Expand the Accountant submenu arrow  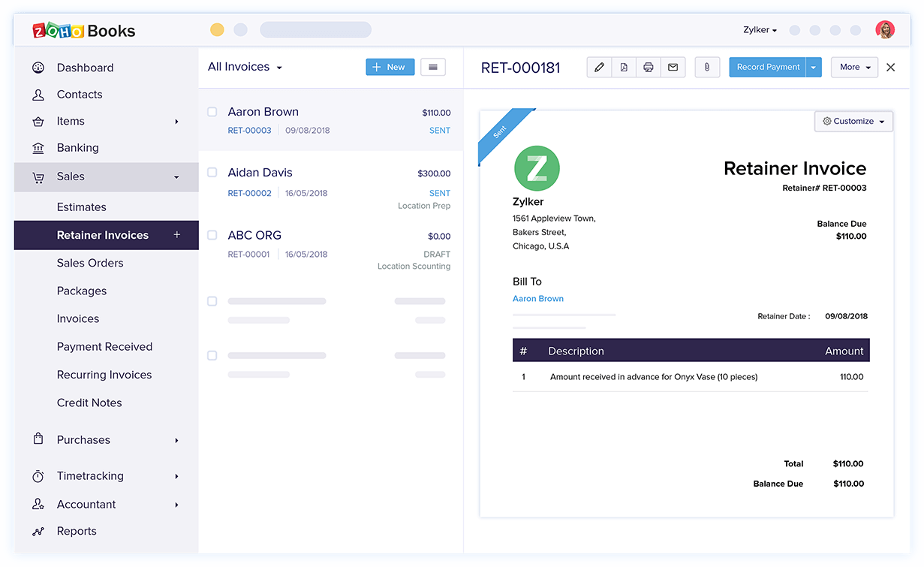177,505
